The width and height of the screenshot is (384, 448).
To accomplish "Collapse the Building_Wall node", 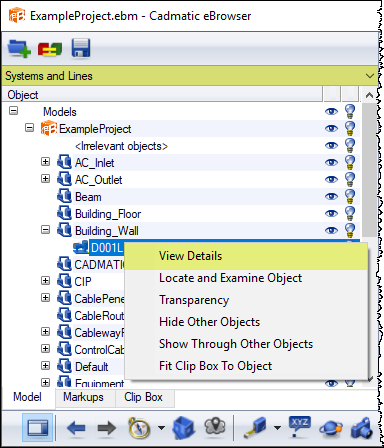I will pyautogui.click(x=45, y=230).
